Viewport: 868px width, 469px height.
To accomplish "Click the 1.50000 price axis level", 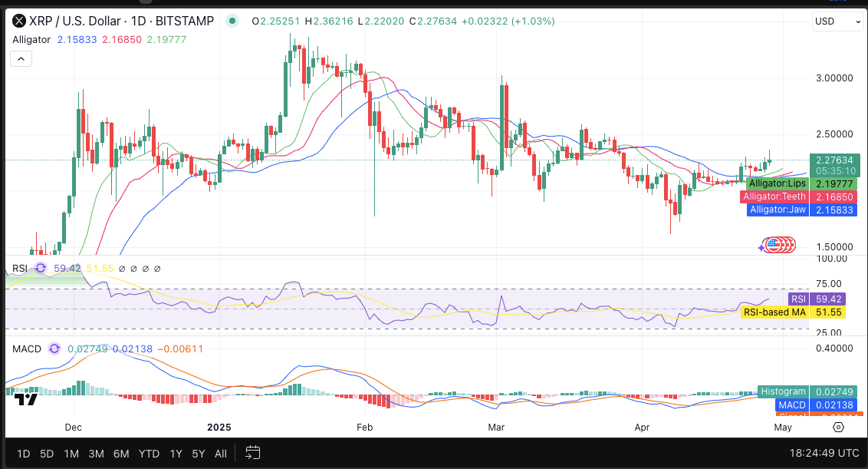I will (x=834, y=246).
